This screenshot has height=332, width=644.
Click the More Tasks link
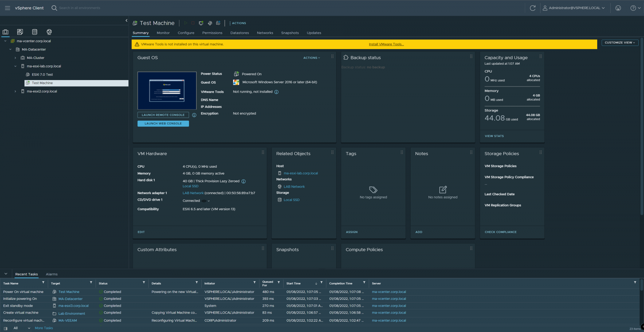coord(44,328)
